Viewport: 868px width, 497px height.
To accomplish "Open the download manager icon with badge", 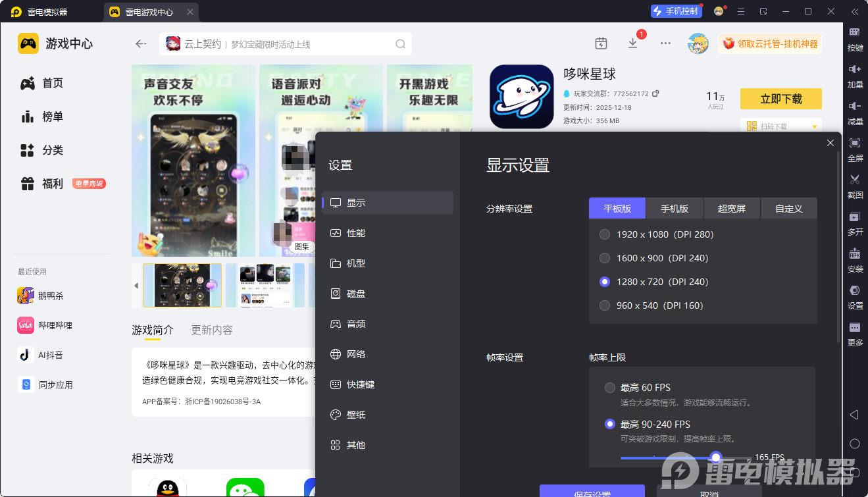I will point(632,43).
